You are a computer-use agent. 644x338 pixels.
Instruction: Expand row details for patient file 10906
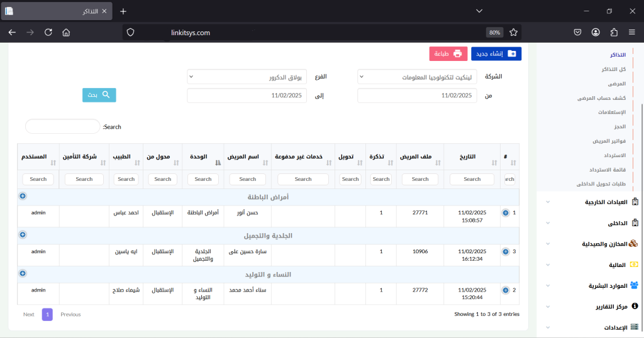506,252
